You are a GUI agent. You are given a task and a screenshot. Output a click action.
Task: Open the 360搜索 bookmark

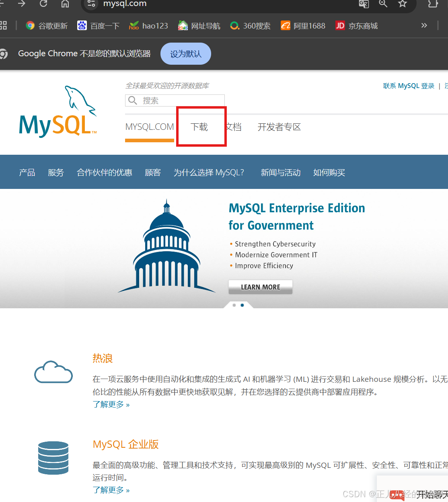(250, 26)
